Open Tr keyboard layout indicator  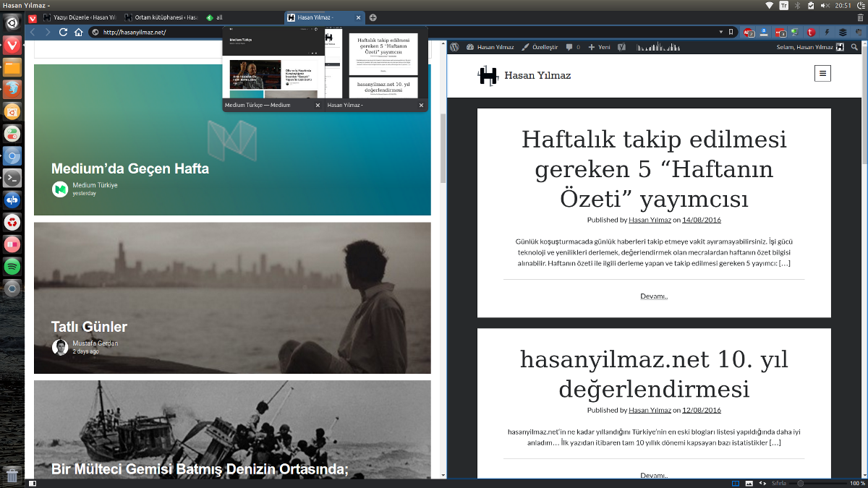(784, 5)
